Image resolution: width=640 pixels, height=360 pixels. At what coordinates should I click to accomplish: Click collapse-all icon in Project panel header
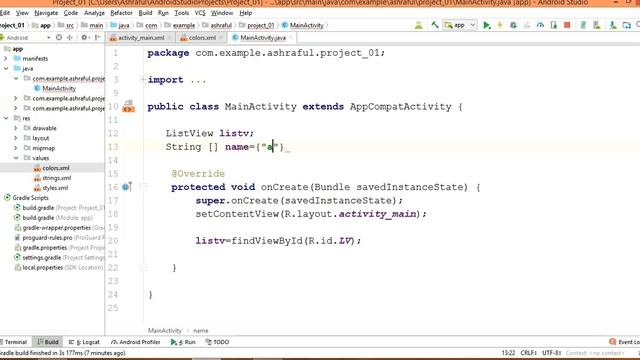pos(70,38)
